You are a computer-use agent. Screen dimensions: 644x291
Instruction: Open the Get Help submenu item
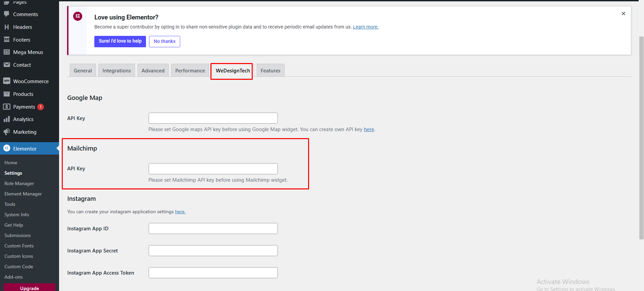click(14, 225)
